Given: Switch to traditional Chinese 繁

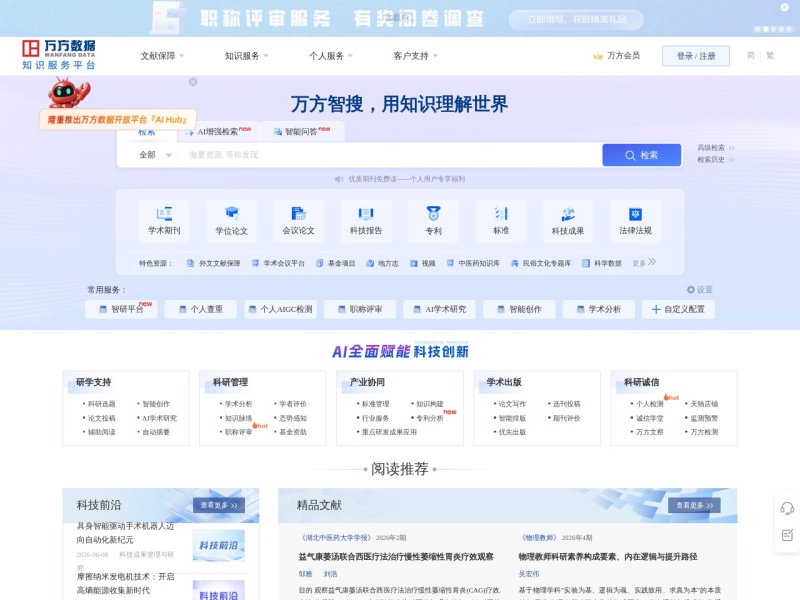Looking at the screenshot, I should tap(770, 56).
